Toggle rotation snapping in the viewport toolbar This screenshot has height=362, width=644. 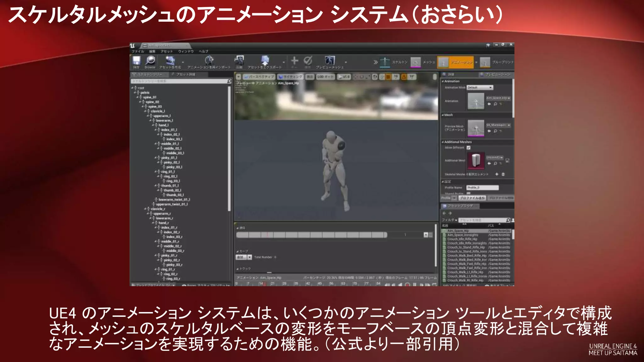(404, 77)
